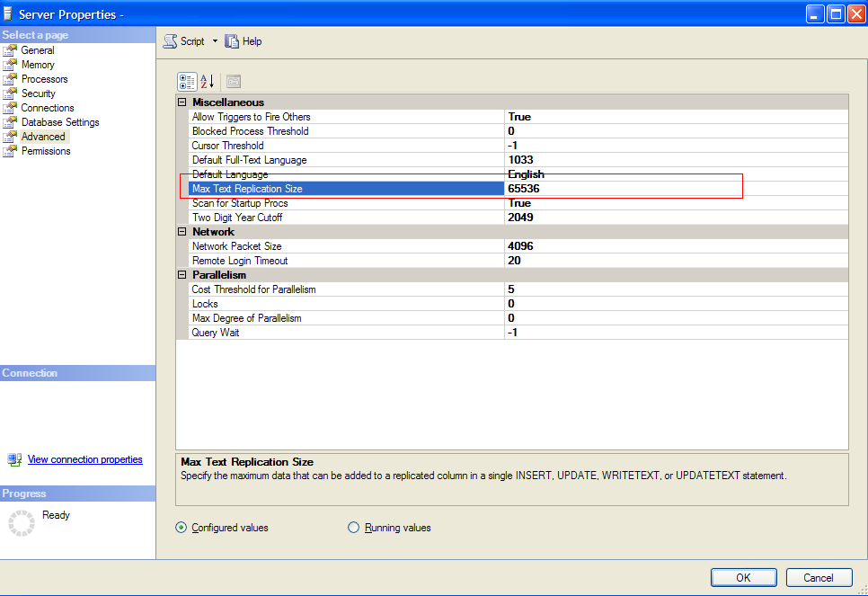This screenshot has width=868, height=596.
Task: Open the Database Settings page
Action: pyautogui.click(x=60, y=122)
